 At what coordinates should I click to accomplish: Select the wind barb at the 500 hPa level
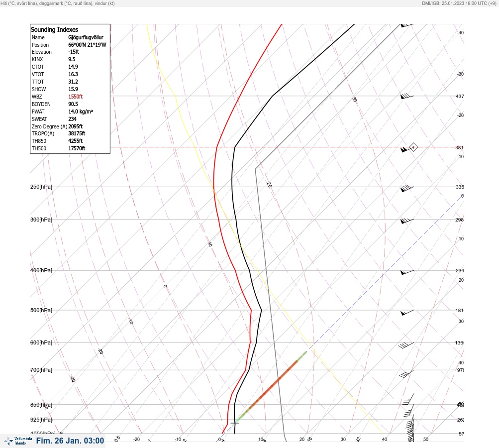point(407,313)
